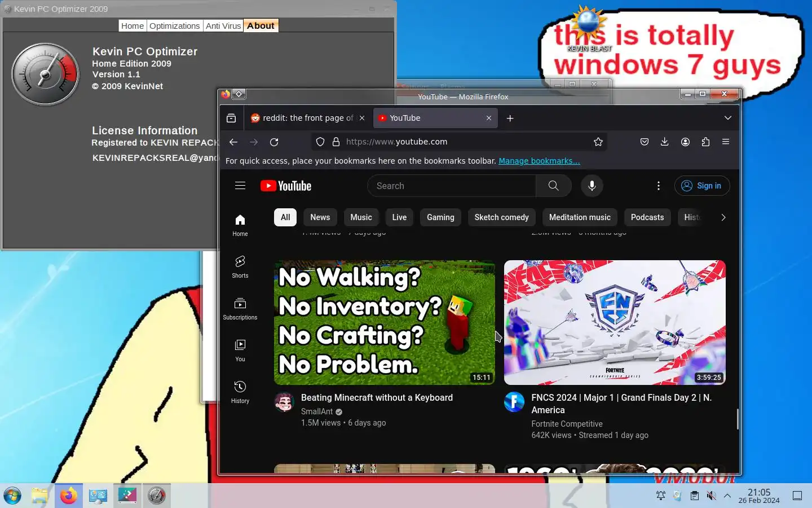The height and width of the screenshot is (508, 812).
Task: Click the SmallAnt channel avatar
Action: (x=284, y=402)
